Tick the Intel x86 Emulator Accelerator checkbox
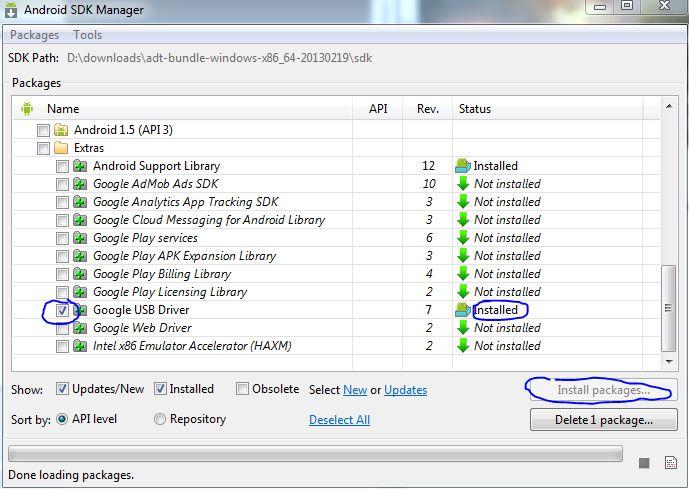689x489 pixels. pyautogui.click(x=62, y=347)
